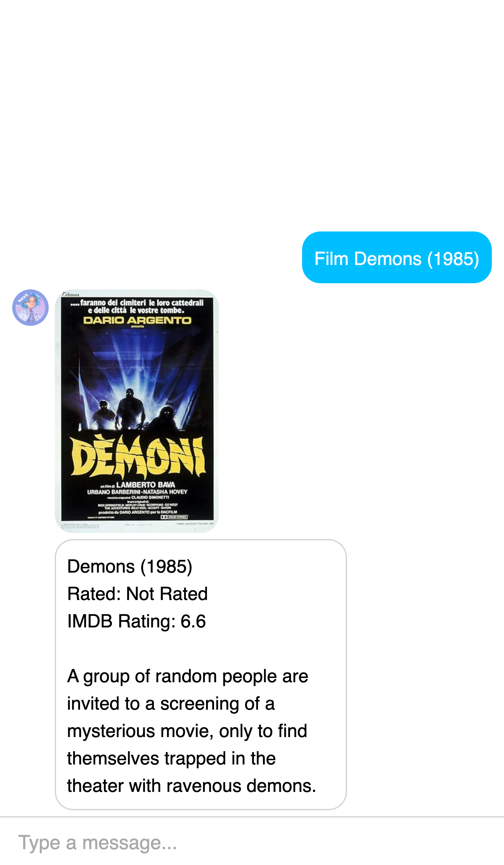Click the empty chat area above messages
Image resolution: width=504 pixels, height=865 pixels.
(x=252, y=113)
